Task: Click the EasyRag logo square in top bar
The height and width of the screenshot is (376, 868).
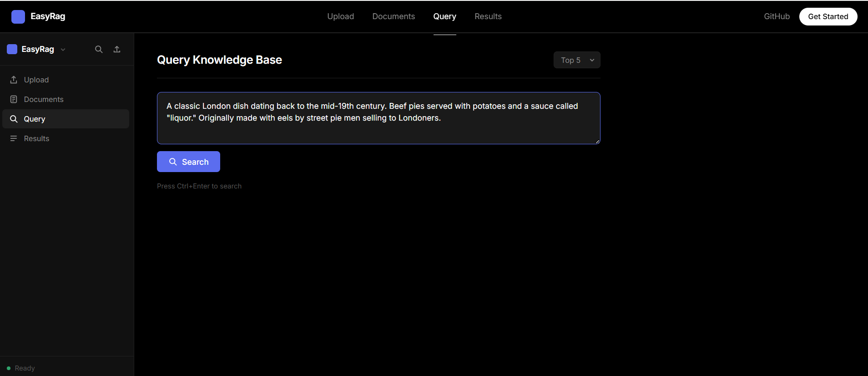Action: pyautogui.click(x=18, y=17)
